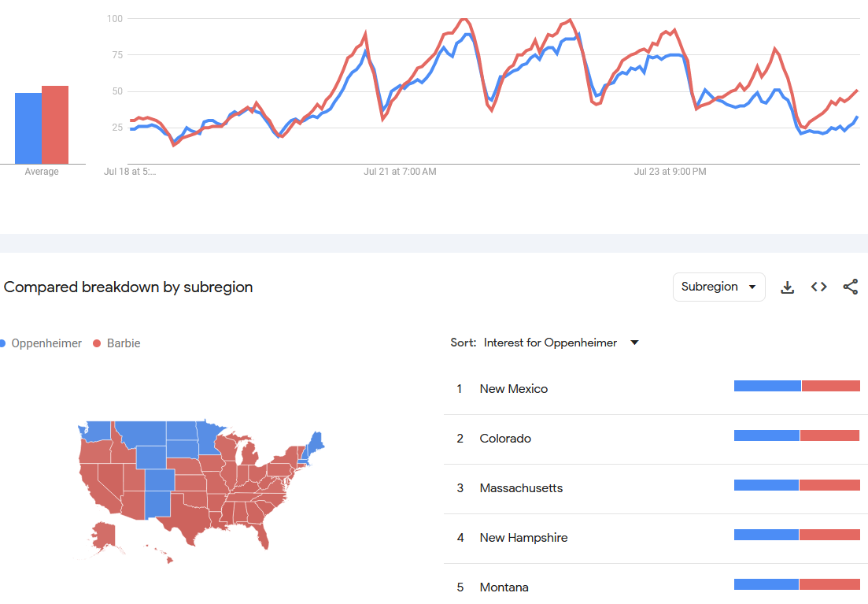
Task: Click the blue Oppenheimer average bar
Action: [x=28, y=128]
